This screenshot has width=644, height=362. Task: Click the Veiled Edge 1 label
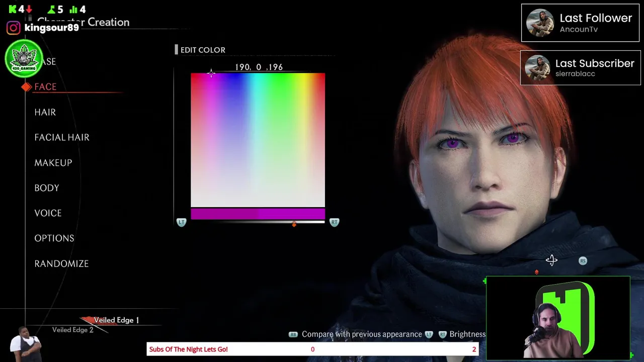116,320
